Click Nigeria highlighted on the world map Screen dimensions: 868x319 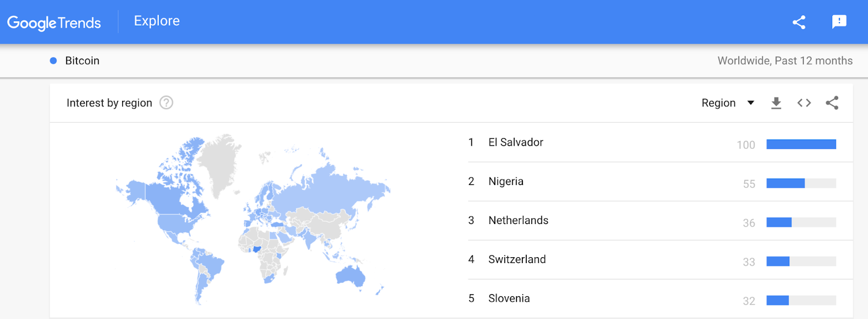tap(257, 249)
